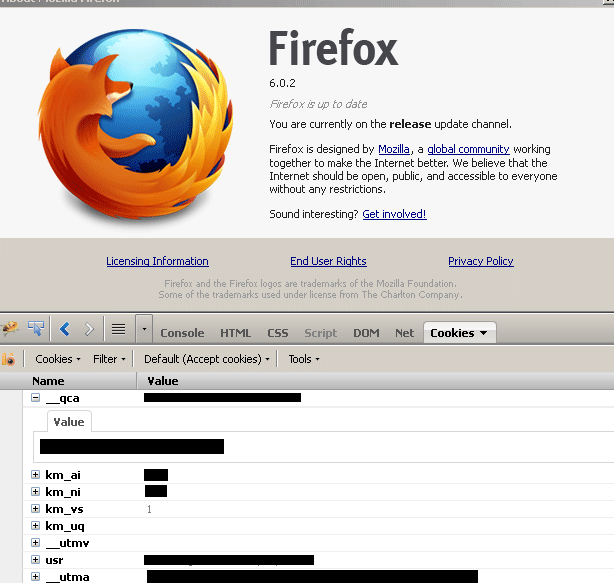Expand the km_ni cookie row
614x583 pixels.
pos(35,491)
